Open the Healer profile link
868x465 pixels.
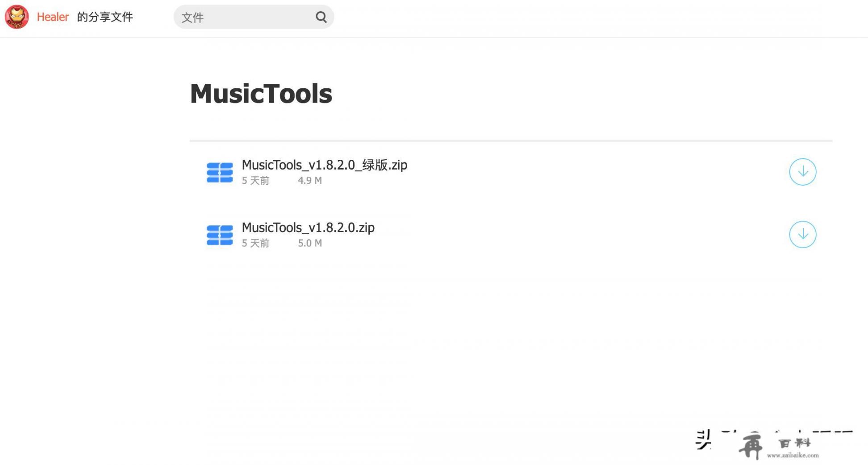coord(53,17)
